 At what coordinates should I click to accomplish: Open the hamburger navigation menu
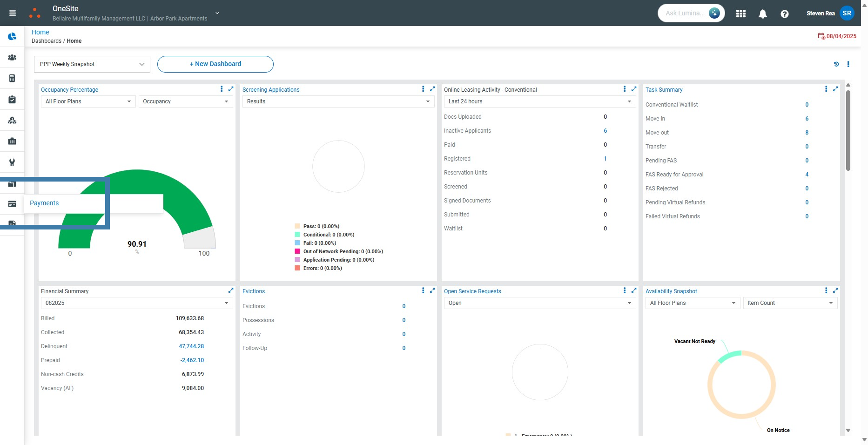pos(13,13)
